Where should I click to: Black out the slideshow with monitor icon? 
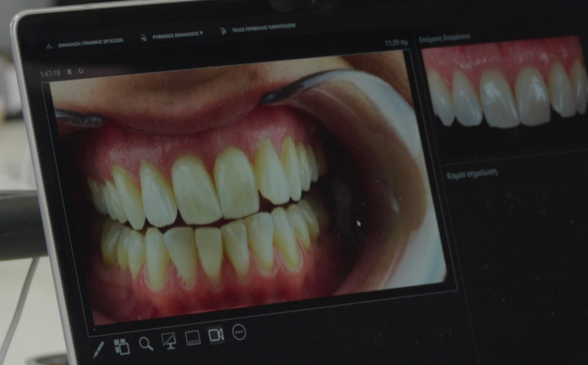pos(169,340)
